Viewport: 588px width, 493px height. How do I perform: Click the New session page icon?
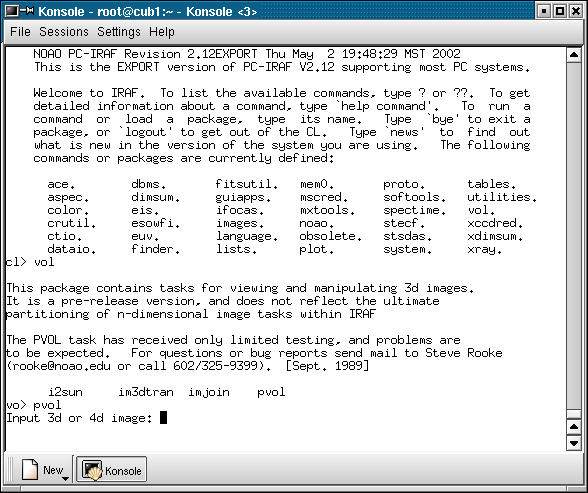pyautogui.click(x=30, y=469)
